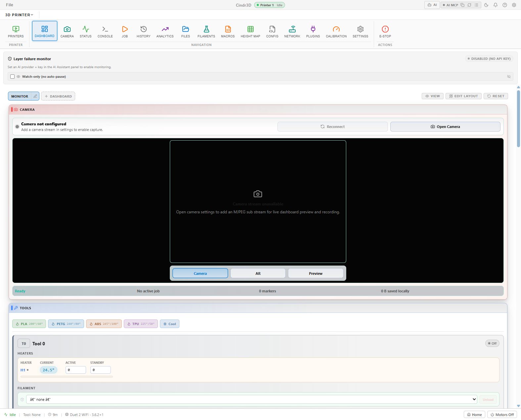Apply the ABS 245°/100° preset
This screenshot has height=420, width=521.
(x=104, y=324)
